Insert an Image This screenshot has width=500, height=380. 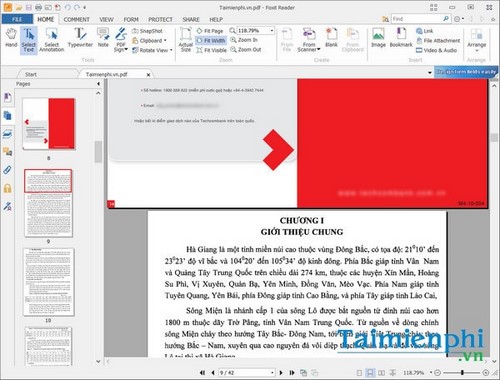click(378, 38)
